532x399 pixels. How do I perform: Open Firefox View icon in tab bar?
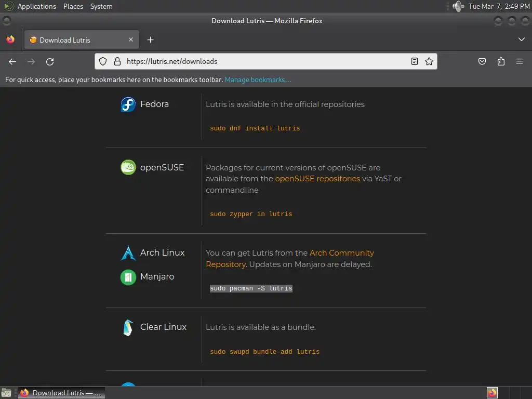point(10,39)
